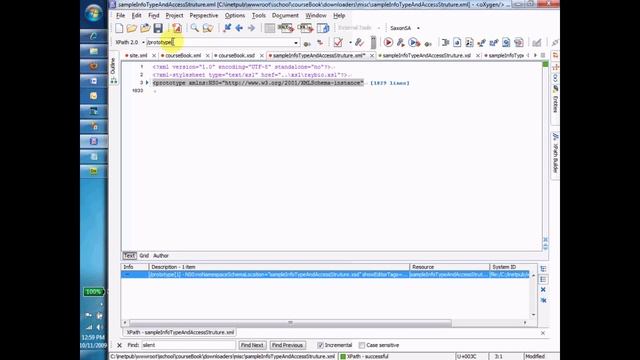Image resolution: width=640 pixels, height=360 pixels.
Task: Click the XML to schema toolbar icon
Action: 285,28
